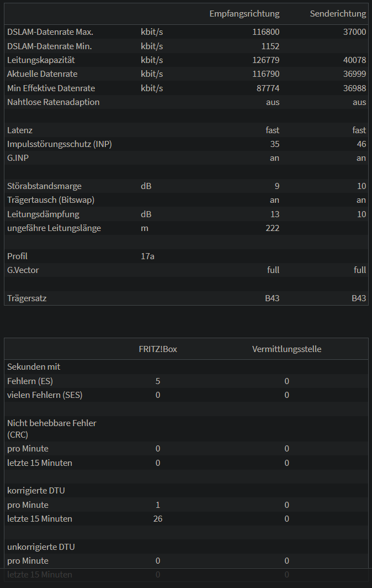Image resolution: width=372 pixels, height=588 pixels.
Task: Select the Trägersatz receive value B43
Action: 272,298
